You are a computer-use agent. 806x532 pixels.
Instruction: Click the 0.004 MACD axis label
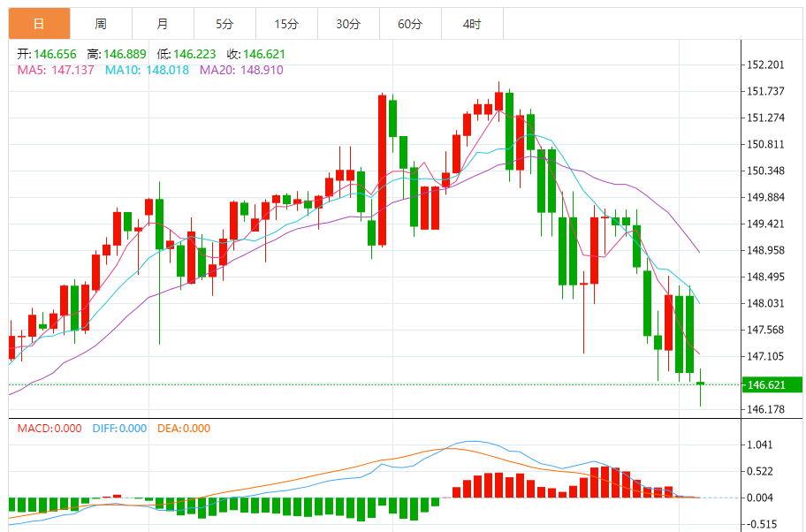click(760, 498)
